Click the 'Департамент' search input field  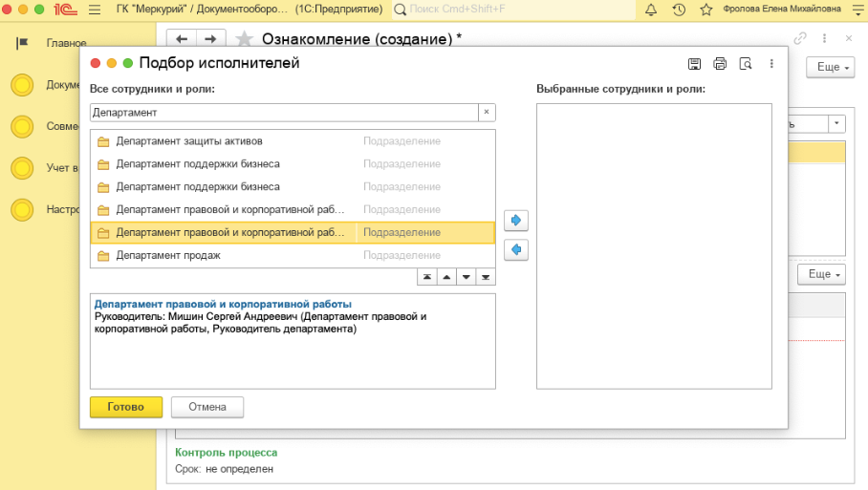point(283,113)
